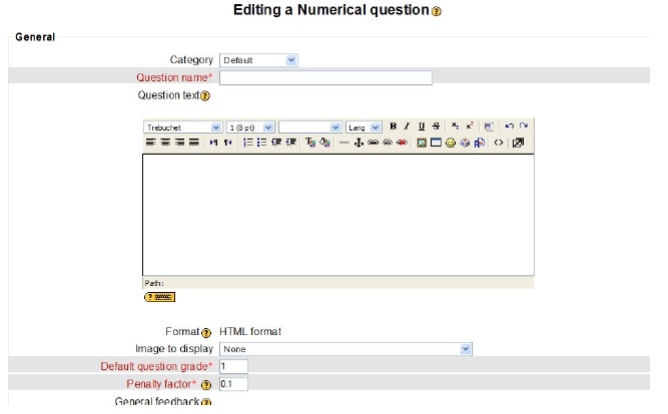Click the Bold formatting icon
Image resolution: width=668 pixels, height=414 pixels.
coord(393,127)
